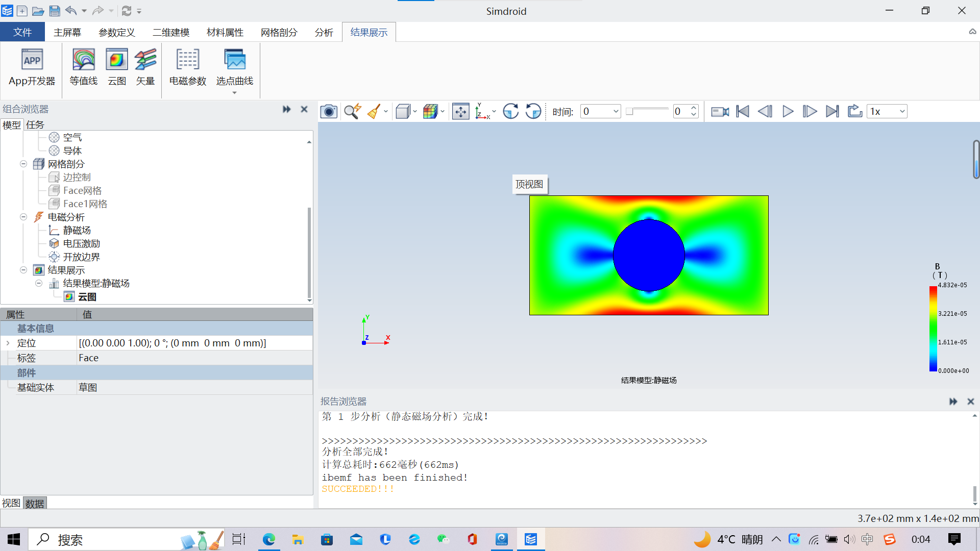Select the 电压激励 tree item
This screenshot has width=980, height=551.
(x=82, y=243)
